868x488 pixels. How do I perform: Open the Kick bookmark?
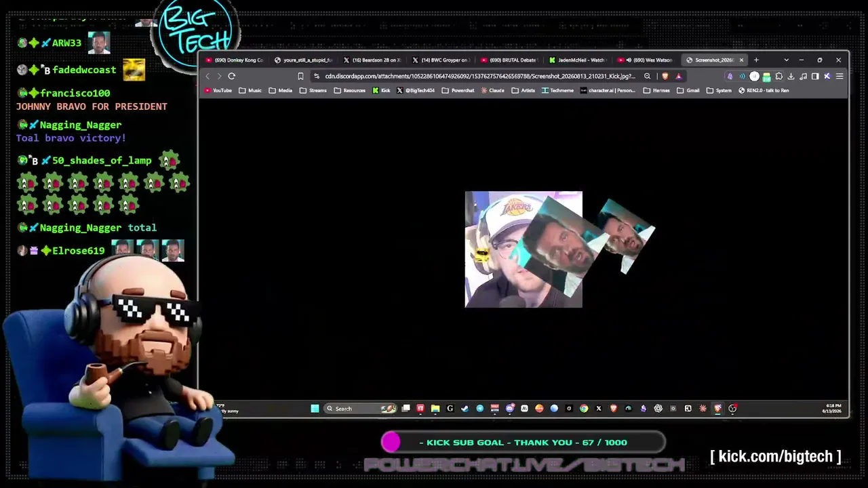(382, 91)
